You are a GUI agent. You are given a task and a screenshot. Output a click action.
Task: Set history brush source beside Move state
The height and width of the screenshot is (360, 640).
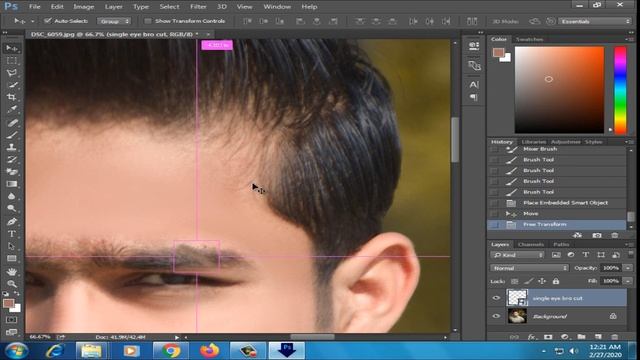point(495,213)
